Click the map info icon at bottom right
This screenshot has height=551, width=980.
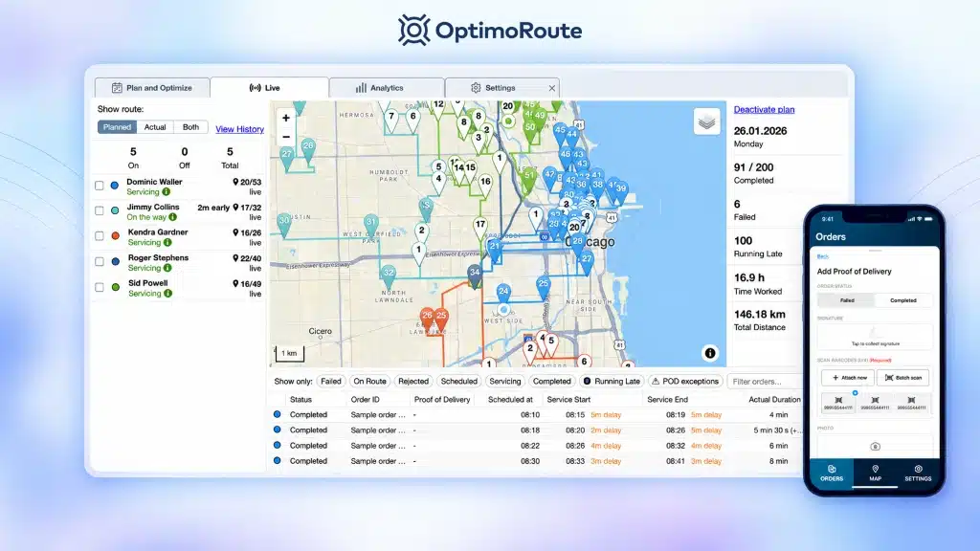click(x=710, y=353)
